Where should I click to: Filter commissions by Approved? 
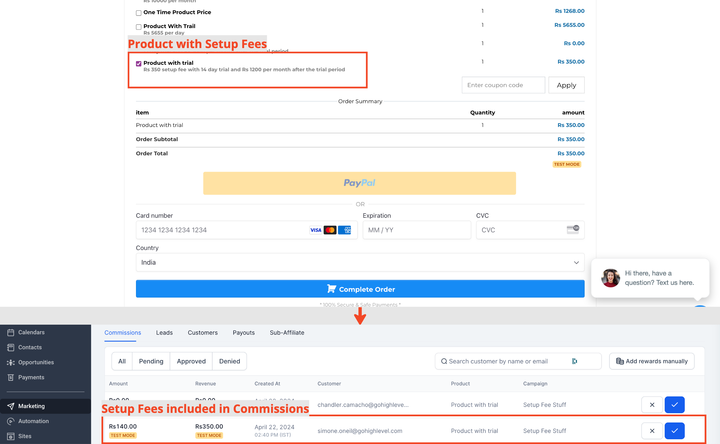click(x=191, y=361)
